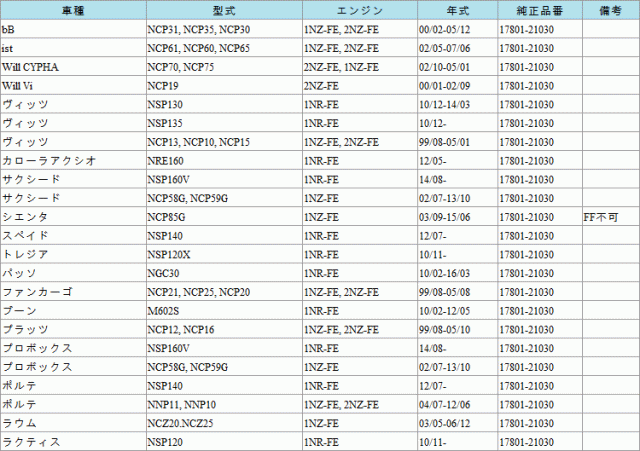This screenshot has width=640, height=451.
Task: Click the M602S model code cell
Action: click(x=164, y=311)
